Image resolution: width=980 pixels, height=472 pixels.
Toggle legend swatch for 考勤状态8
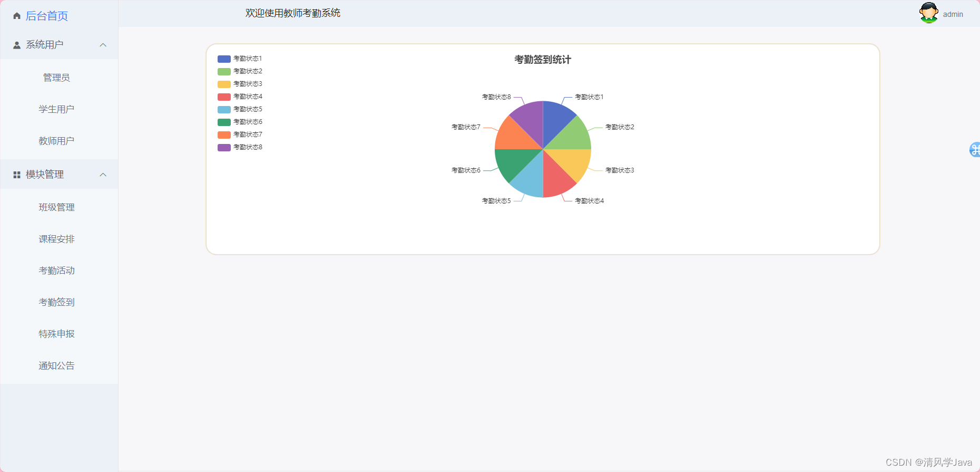coord(224,147)
